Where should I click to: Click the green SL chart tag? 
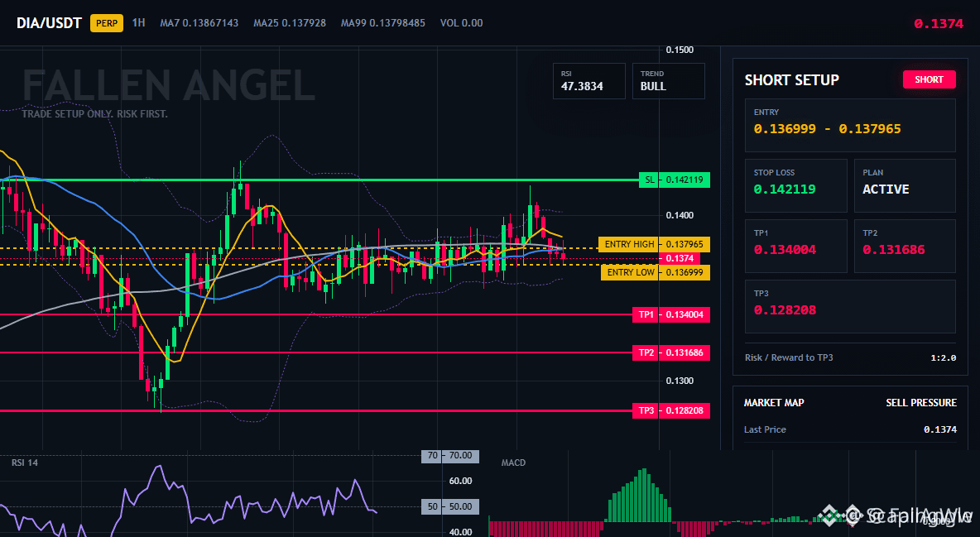[x=675, y=180]
